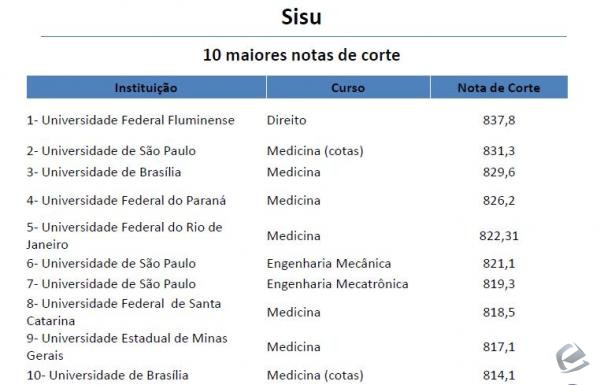The height and width of the screenshot is (385, 600).
Task: Click the Curso column header
Action: pos(348,88)
